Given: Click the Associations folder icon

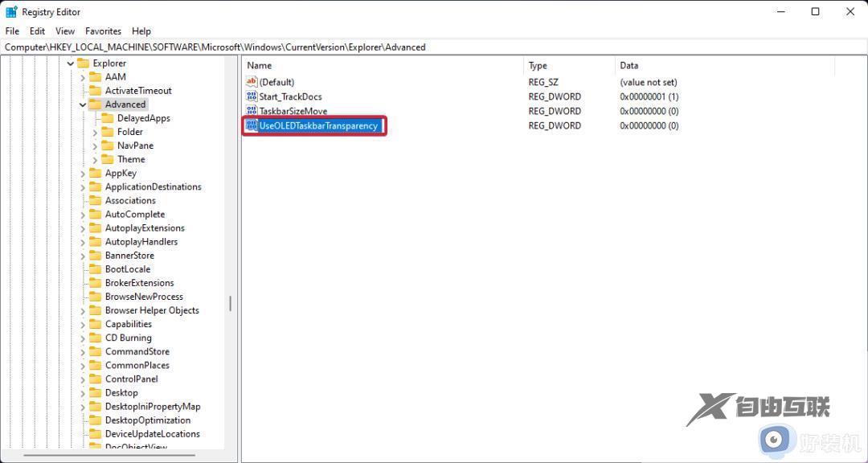Looking at the screenshot, I should [96, 200].
